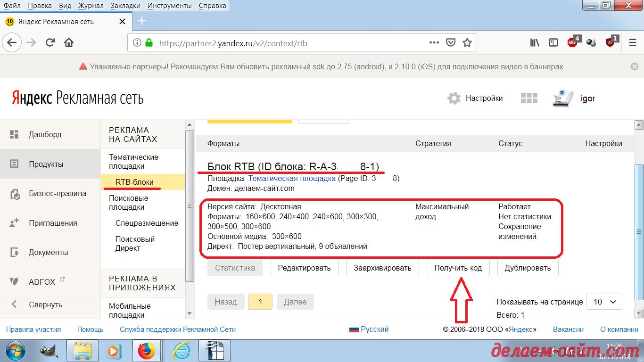Open Firefox from the taskbar
This screenshot has height=362, width=644.
[x=146, y=351]
